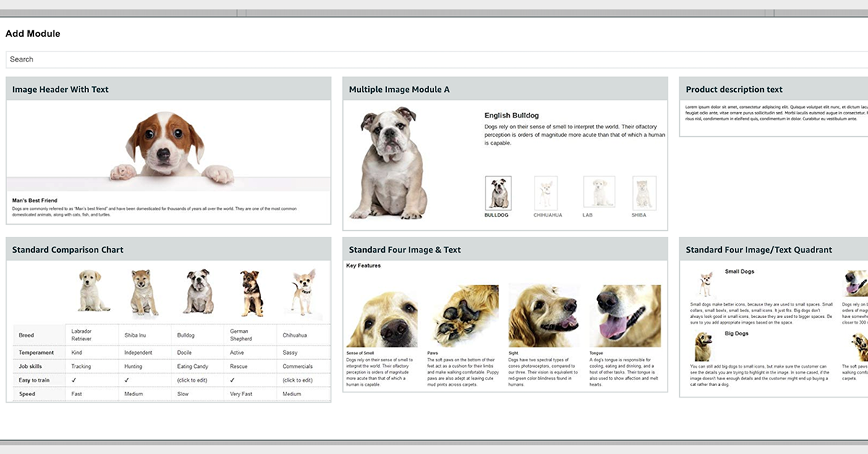Choose the Product description text module
The height and width of the screenshot is (454, 868).
coord(734,90)
